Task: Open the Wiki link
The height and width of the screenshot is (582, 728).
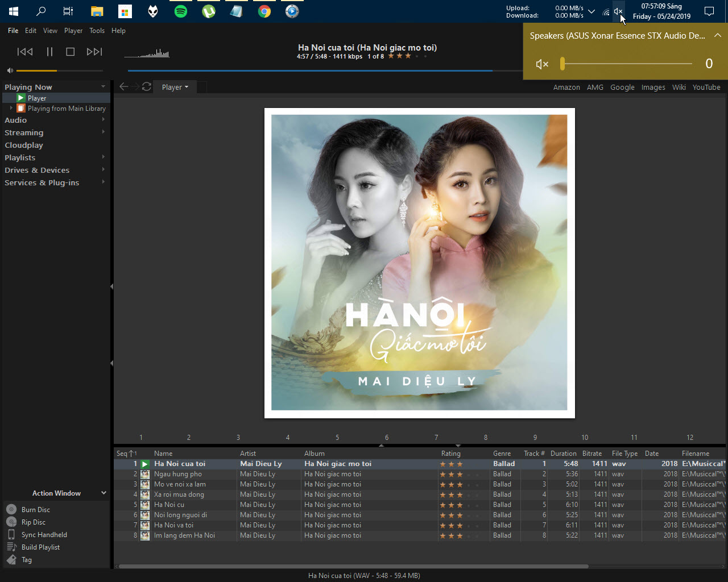Action: (x=679, y=87)
